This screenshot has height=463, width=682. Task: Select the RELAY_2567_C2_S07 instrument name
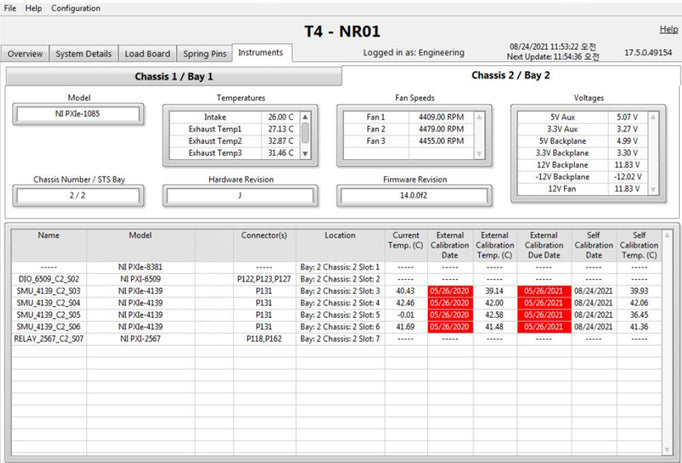[49, 339]
